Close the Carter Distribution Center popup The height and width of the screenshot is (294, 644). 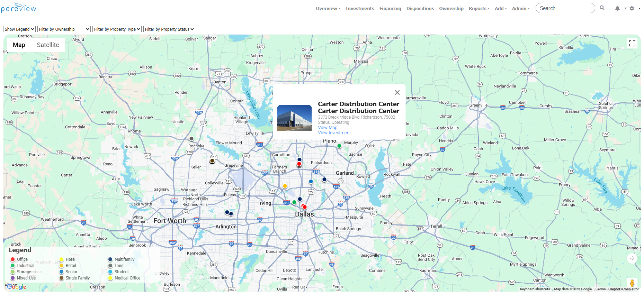[x=397, y=92]
